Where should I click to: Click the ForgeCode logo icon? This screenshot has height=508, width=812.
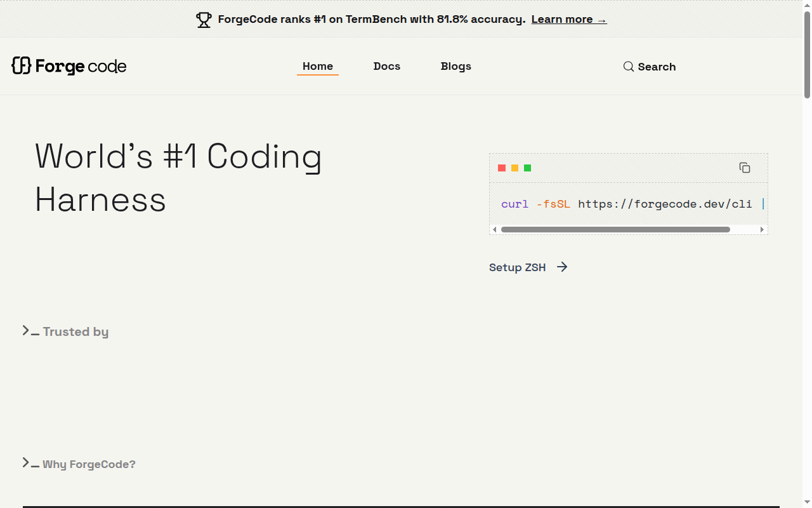pos(22,65)
